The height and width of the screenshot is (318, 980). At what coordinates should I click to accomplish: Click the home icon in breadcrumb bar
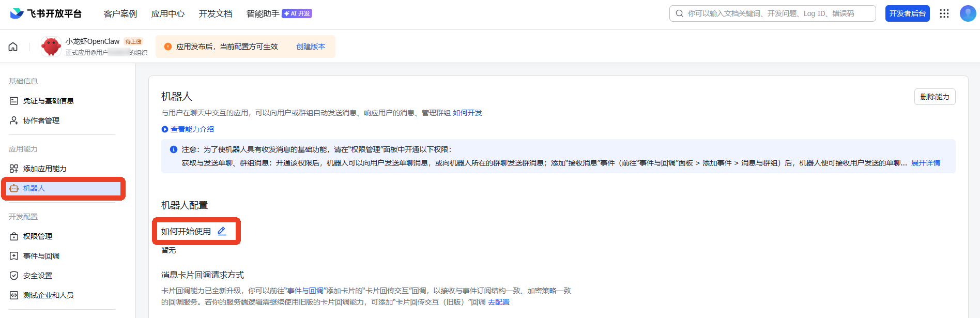(13, 47)
